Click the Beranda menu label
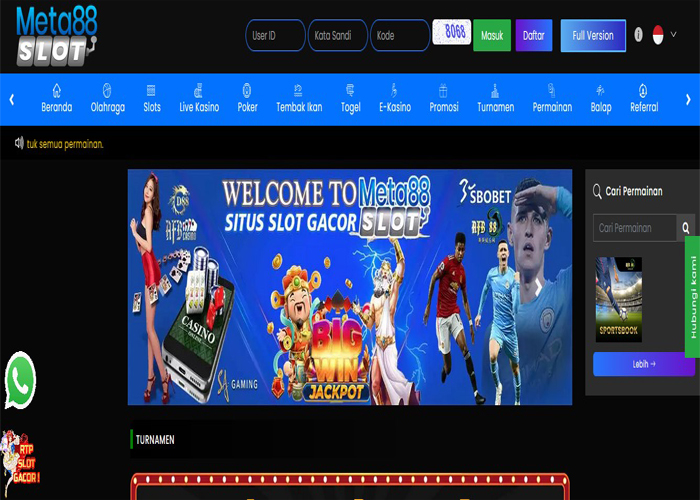700x500 pixels. (x=57, y=107)
